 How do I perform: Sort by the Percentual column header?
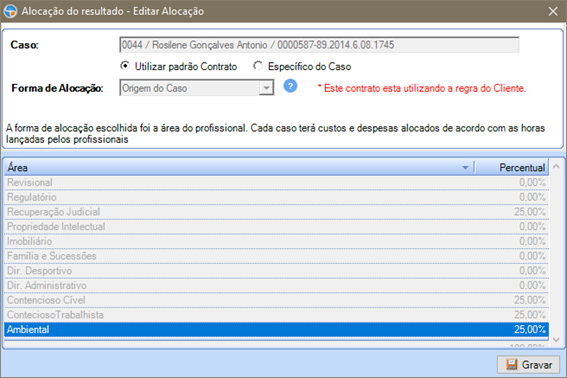pyautogui.click(x=511, y=167)
